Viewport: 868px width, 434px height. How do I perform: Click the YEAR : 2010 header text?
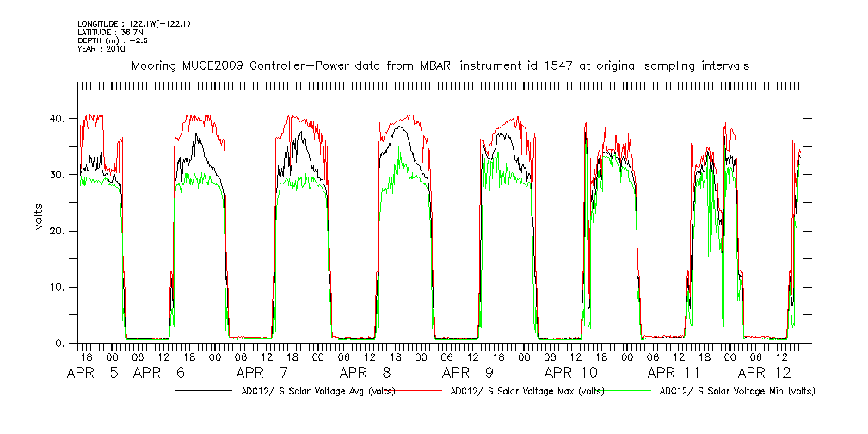pos(102,49)
